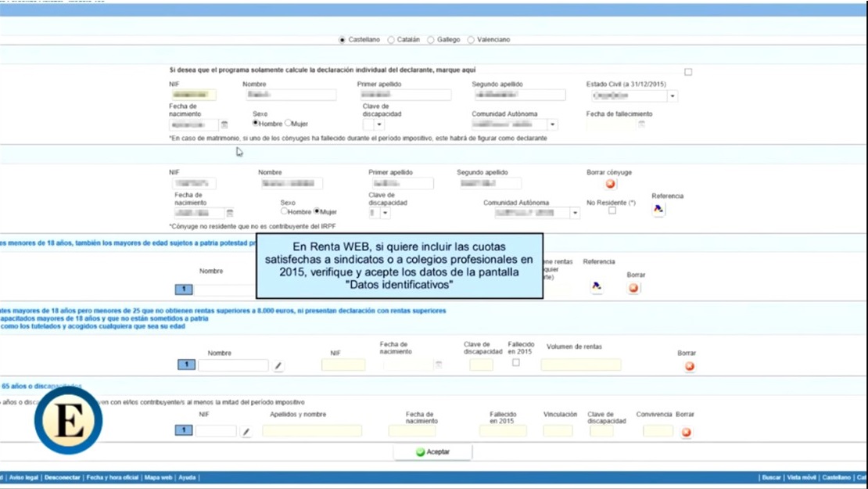Image resolution: width=868 pixels, height=489 pixels.
Task: Click the pencil icon beside the 18-25 descendants Nombre
Action: [x=278, y=365]
